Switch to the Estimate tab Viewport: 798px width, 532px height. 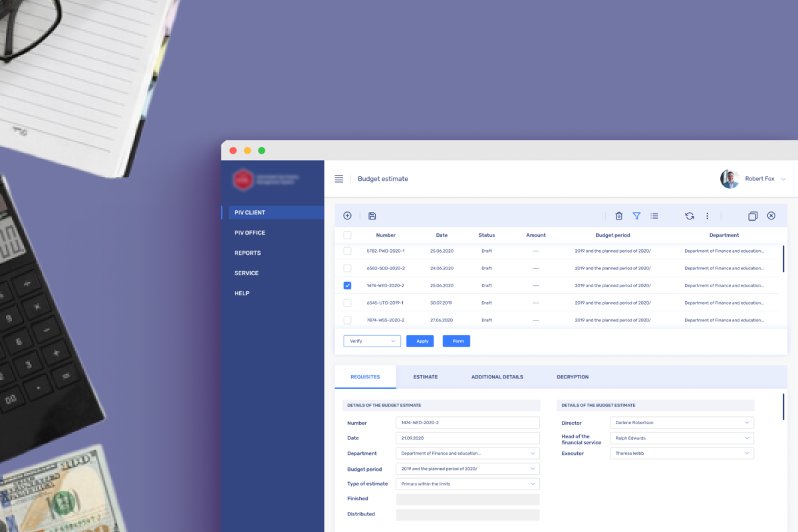coord(426,377)
